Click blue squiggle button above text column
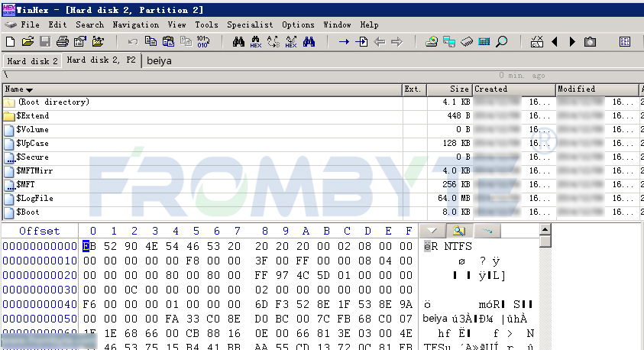Viewport: 644px width, 350px height. pyautogui.click(x=487, y=231)
